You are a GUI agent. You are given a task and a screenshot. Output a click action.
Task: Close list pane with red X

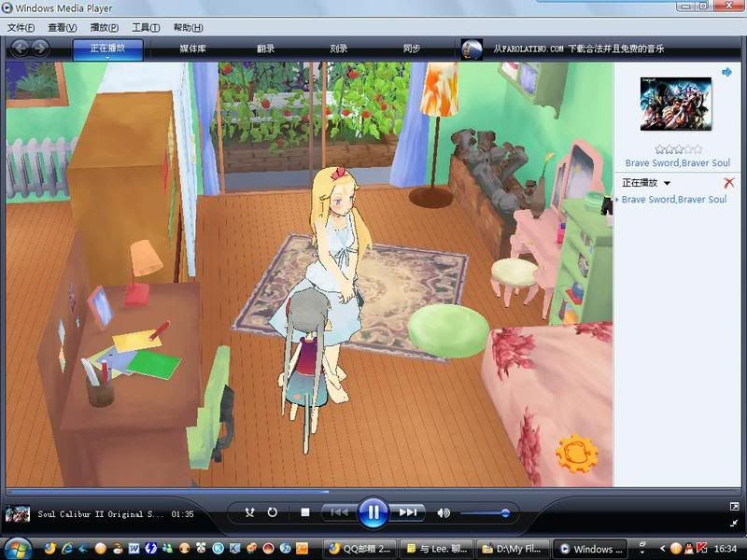pyautogui.click(x=728, y=183)
